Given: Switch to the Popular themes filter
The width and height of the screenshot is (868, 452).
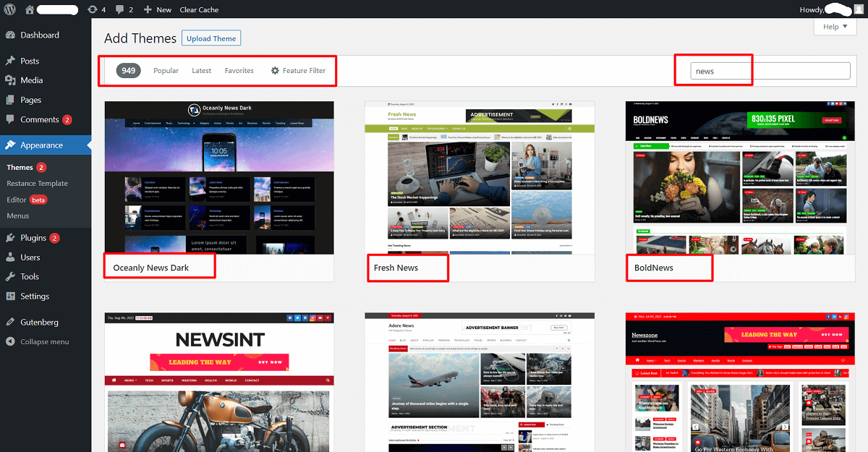Looking at the screenshot, I should 166,70.
